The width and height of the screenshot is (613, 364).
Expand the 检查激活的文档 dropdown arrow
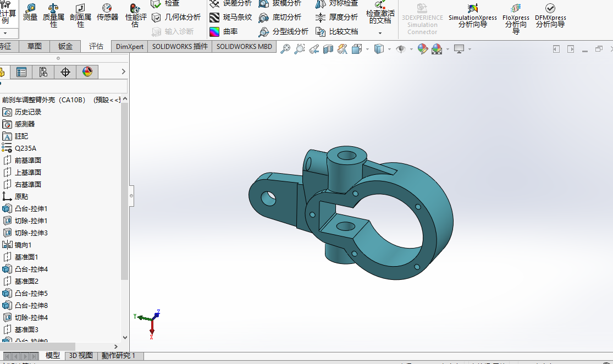click(380, 33)
